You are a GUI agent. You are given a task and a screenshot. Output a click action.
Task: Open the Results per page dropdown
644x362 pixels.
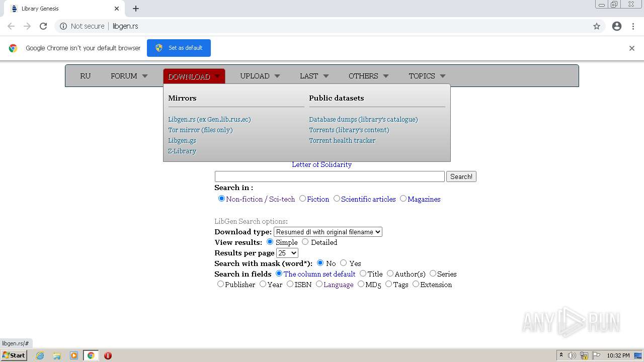(x=287, y=253)
